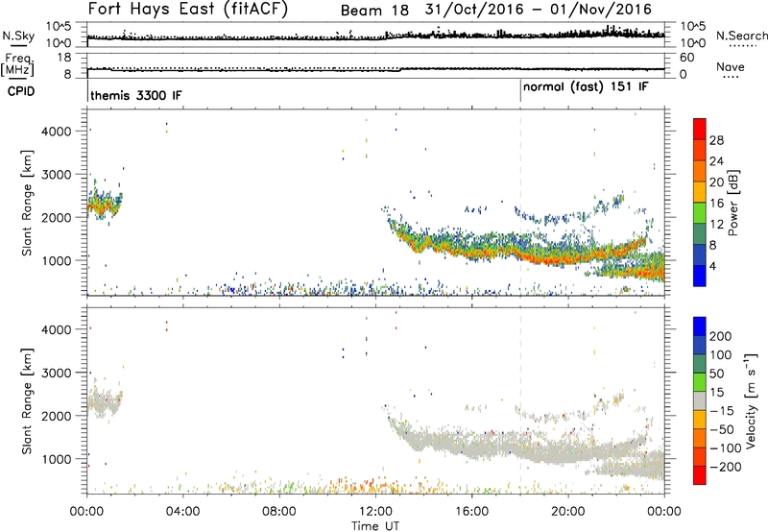
Task: Click the 'Beam 18' label
Action: click(x=374, y=11)
